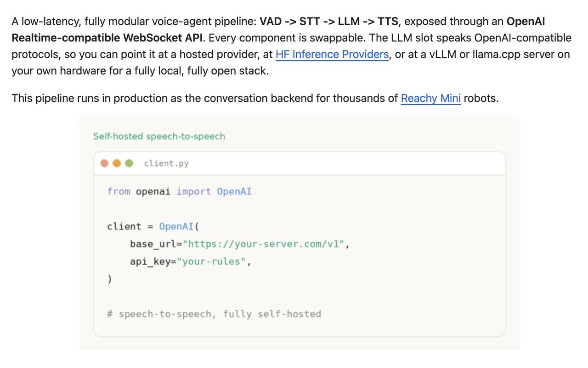Click the closing parenthesis line in code
This screenshot has width=588, height=368.
pyautogui.click(x=109, y=279)
